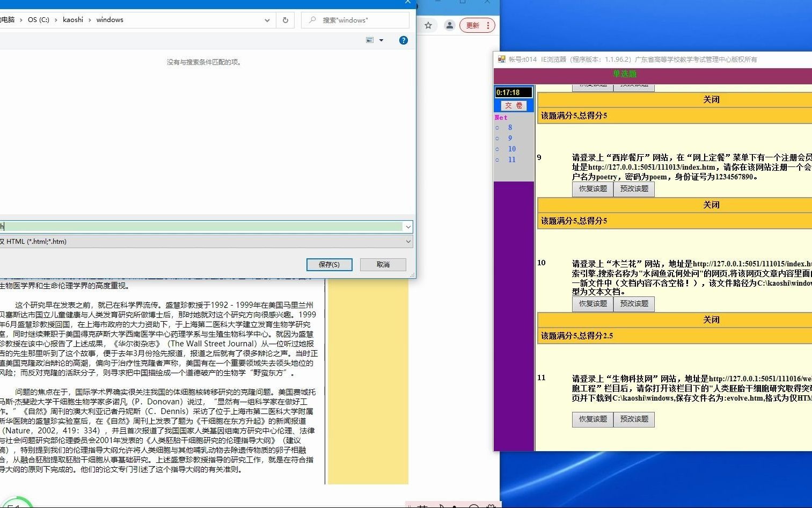Click the 0:17:18 exam timer
Screen dimensions: 812x508
tap(514, 92)
